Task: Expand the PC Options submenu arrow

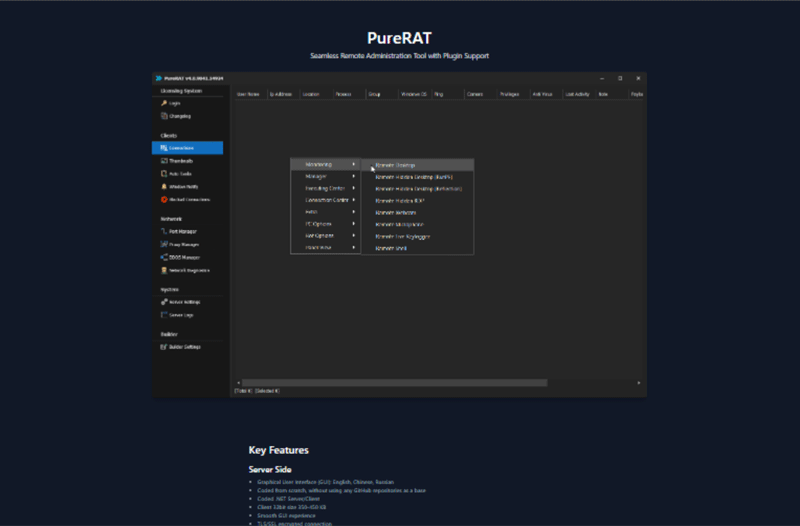Action: click(354, 223)
